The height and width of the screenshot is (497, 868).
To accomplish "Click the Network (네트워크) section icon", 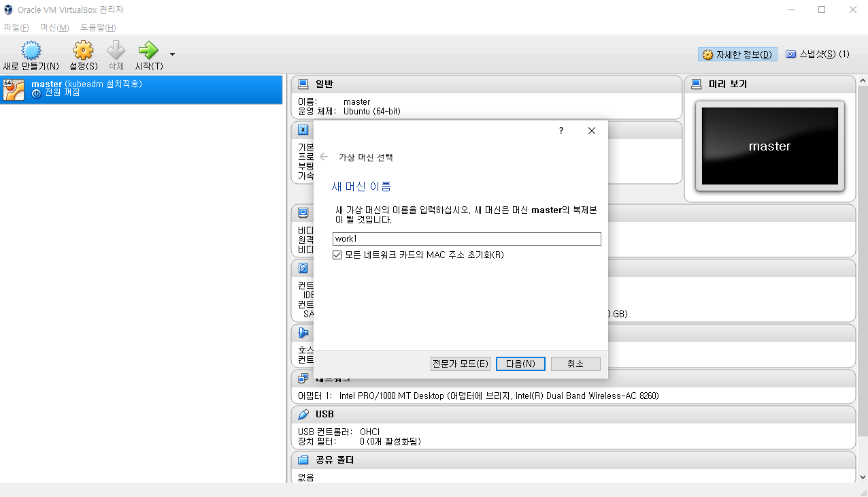I will pos(303,379).
